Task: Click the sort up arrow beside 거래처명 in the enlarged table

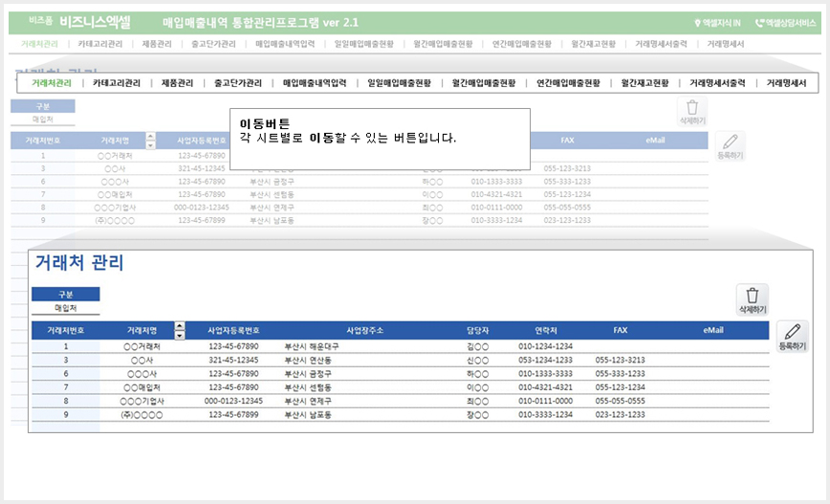Action: point(180,326)
